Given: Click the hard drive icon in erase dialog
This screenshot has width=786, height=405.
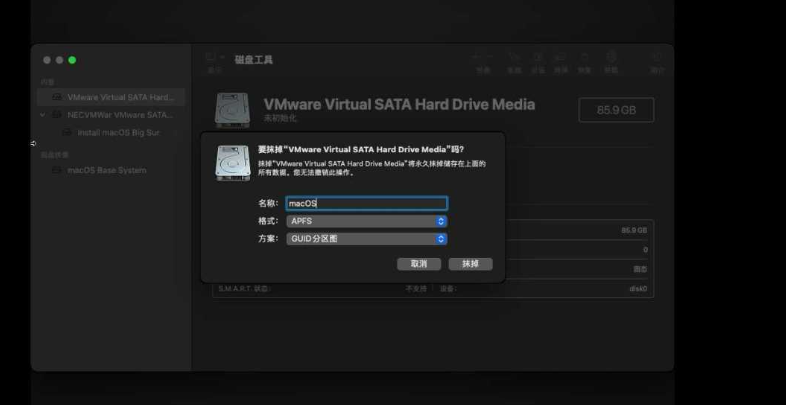Looking at the screenshot, I should (233, 163).
